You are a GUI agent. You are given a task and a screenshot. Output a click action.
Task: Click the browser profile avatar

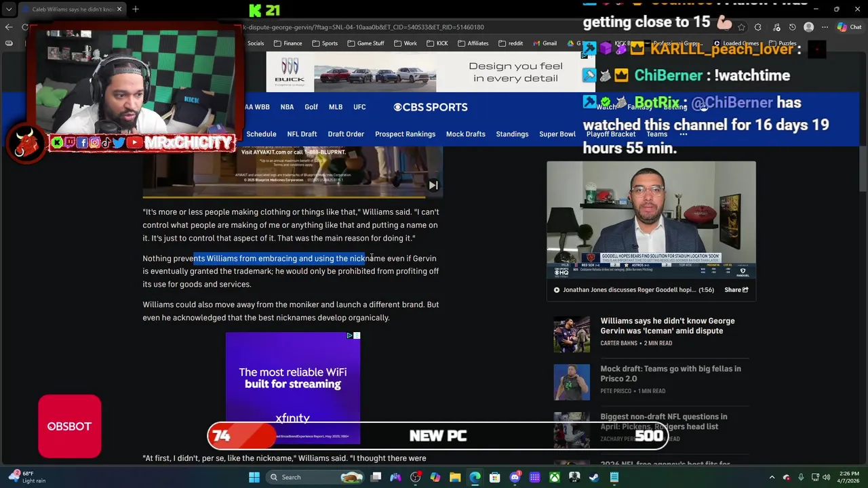click(x=808, y=27)
